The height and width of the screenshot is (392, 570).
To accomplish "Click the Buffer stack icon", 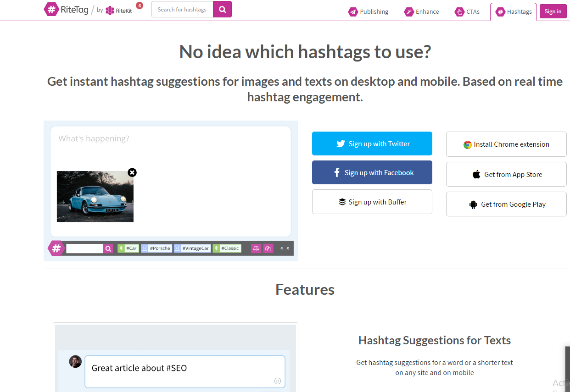I will point(342,202).
